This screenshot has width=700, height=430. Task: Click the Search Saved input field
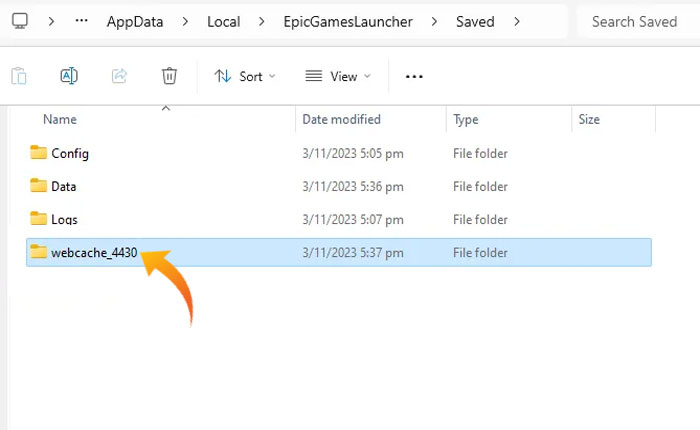pos(633,21)
